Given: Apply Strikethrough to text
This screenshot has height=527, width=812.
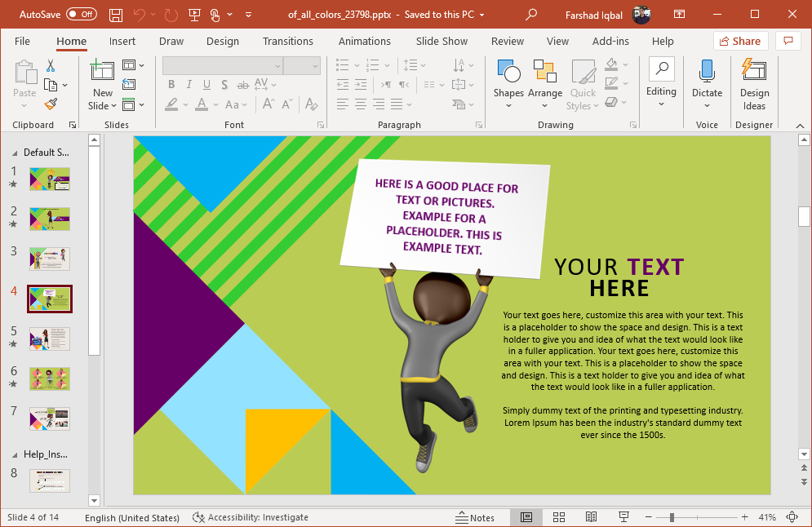Looking at the screenshot, I should coord(242,84).
